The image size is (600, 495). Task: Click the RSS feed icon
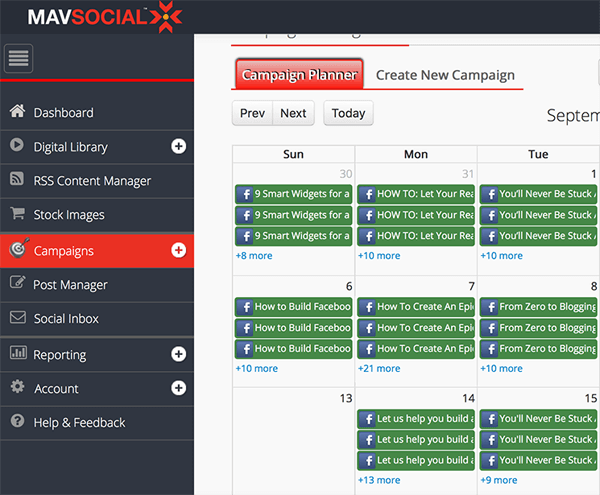(17, 179)
